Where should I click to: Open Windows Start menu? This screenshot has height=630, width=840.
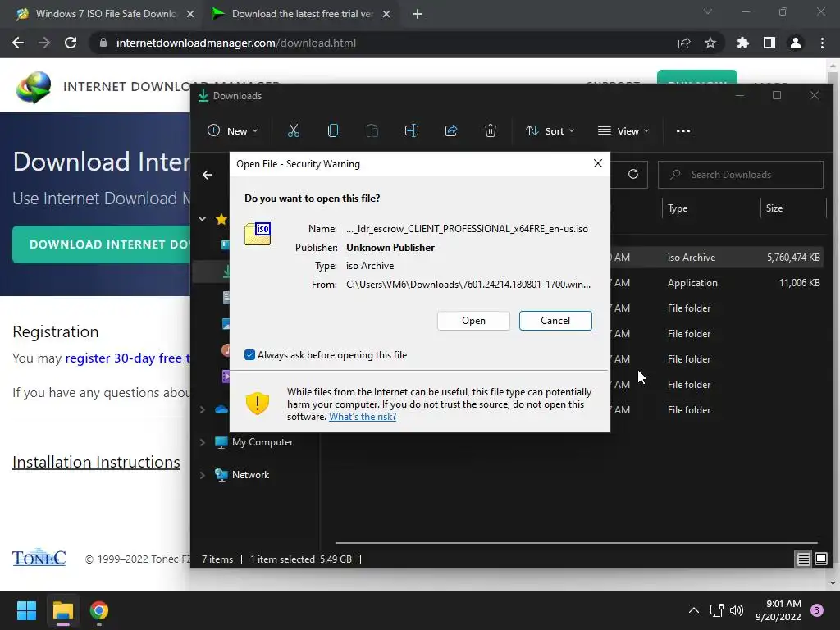pos(26,610)
